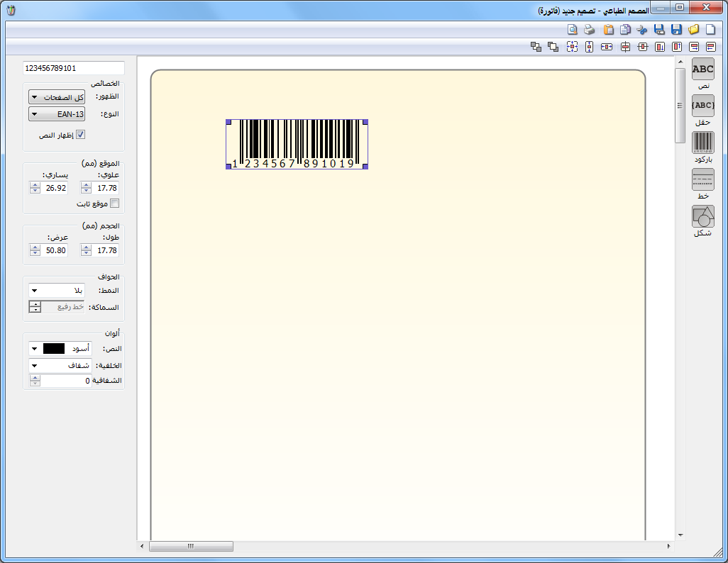This screenshot has height=563, width=728.
Task: Select the نص (ABC text) tool
Action: click(x=703, y=69)
